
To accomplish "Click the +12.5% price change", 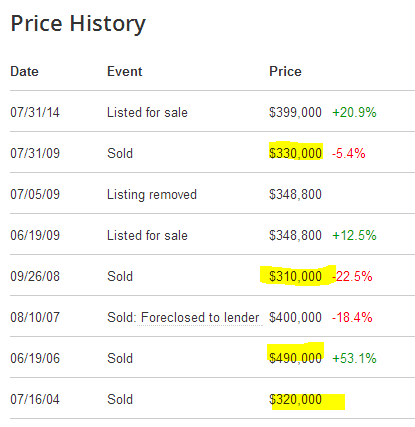I will [x=354, y=235].
